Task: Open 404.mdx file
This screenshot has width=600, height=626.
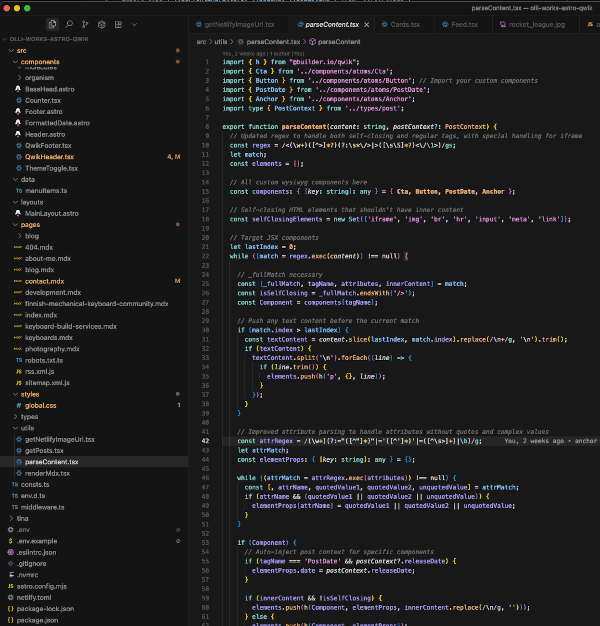Action: (x=39, y=248)
